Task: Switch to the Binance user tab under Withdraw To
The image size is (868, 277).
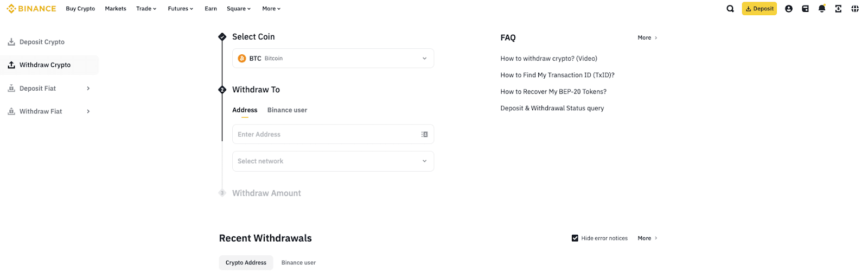Action: (287, 110)
